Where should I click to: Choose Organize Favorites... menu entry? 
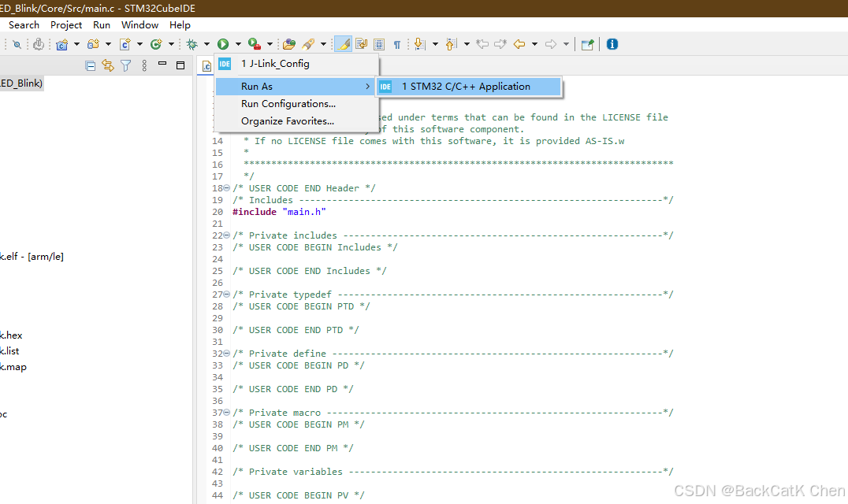tap(296, 121)
